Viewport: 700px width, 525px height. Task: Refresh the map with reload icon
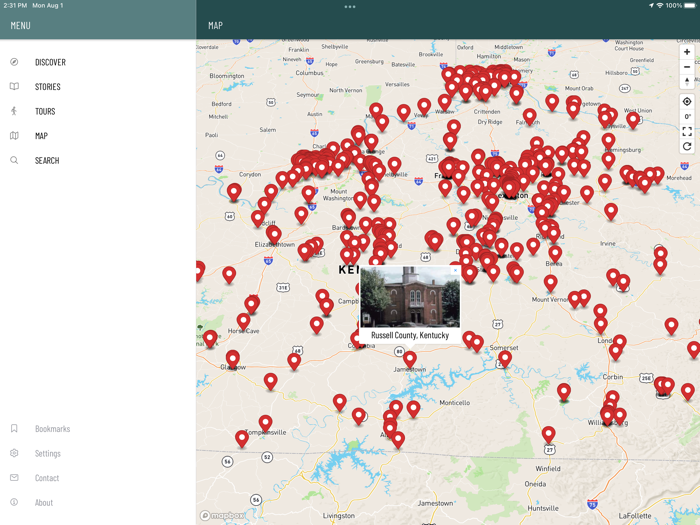(x=687, y=146)
